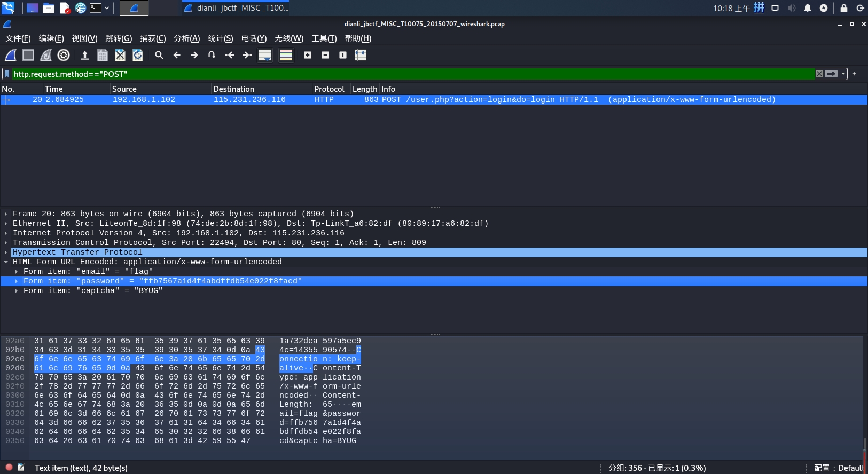The height and width of the screenshot is (474, 868).
Task: Sort packets by Destination column header
Action: pos(261,89)
